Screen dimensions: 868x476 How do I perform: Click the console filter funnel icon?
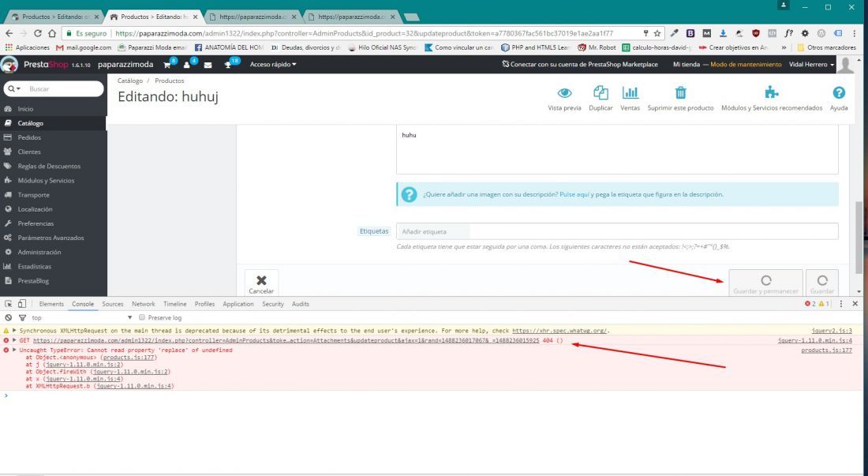[x=23, y=317]
